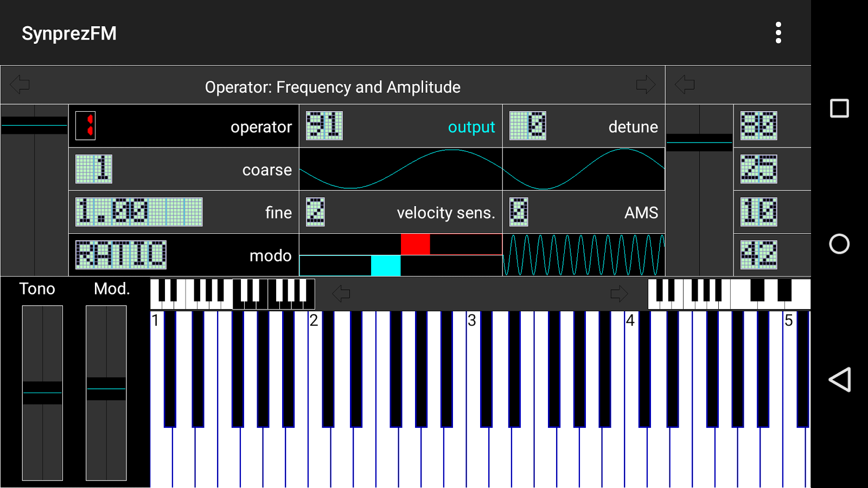Click the 'AMS' label
Screen dimensions: 868x488
click(x=641, y=213)
